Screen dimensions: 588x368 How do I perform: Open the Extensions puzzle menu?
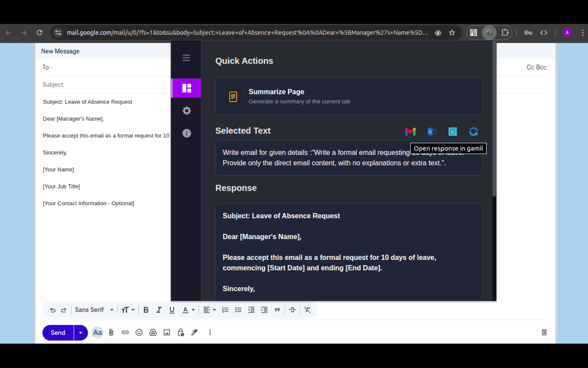point(505,33)
